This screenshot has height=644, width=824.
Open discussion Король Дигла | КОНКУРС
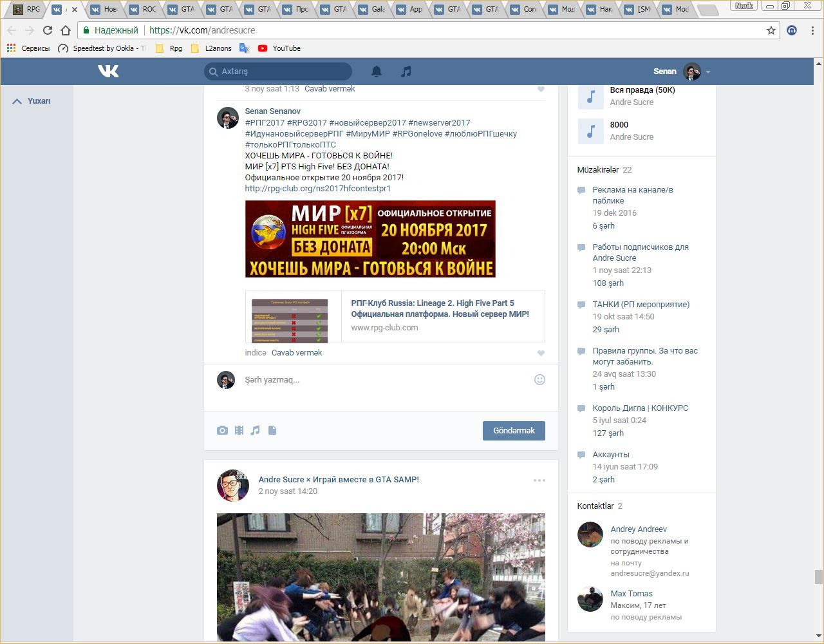tap(641, 408)
